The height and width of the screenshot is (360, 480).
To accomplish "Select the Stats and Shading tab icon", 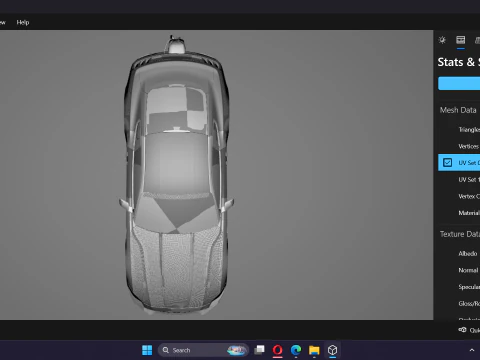I will pos(461,40).
